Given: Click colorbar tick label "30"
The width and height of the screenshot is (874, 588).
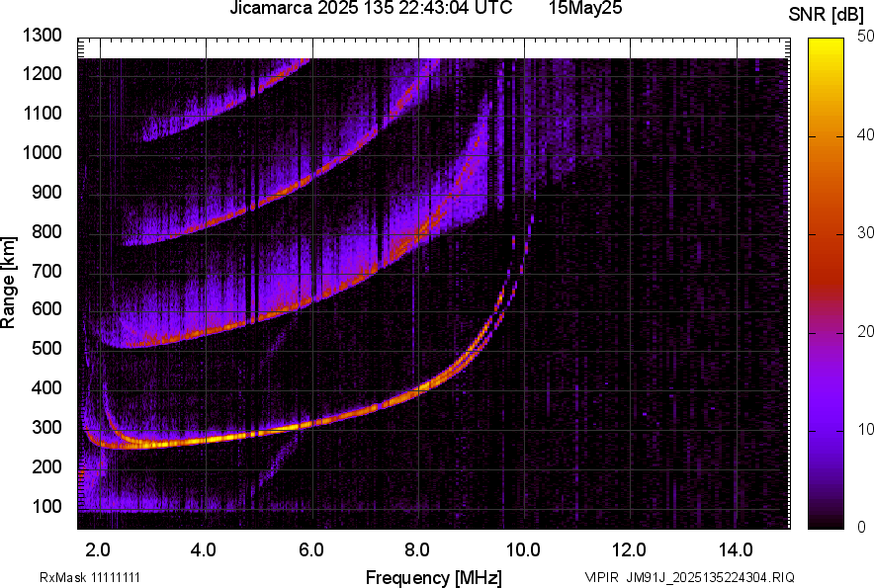Looking at the screenshot, I should [x=866, y=232].
